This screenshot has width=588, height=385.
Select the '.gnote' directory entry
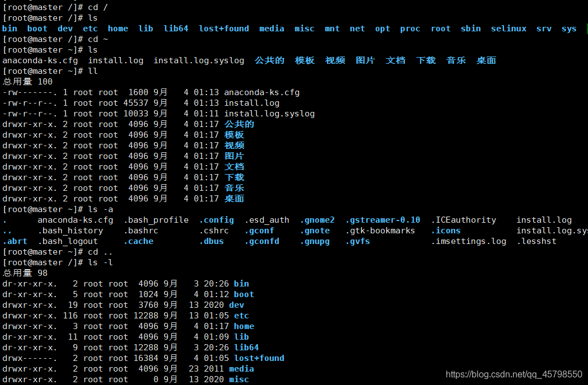315,231
